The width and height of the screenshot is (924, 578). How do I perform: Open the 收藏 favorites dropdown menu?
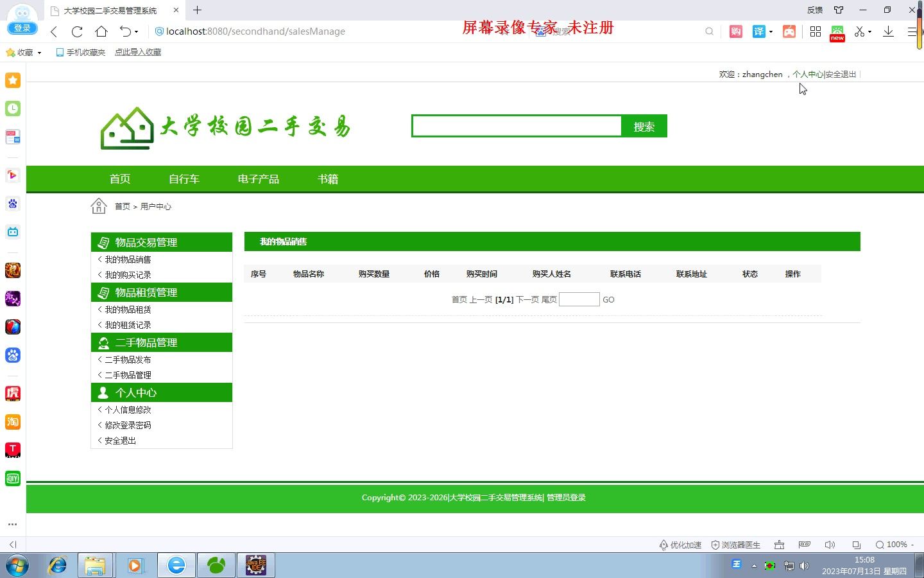pos(24,52)
